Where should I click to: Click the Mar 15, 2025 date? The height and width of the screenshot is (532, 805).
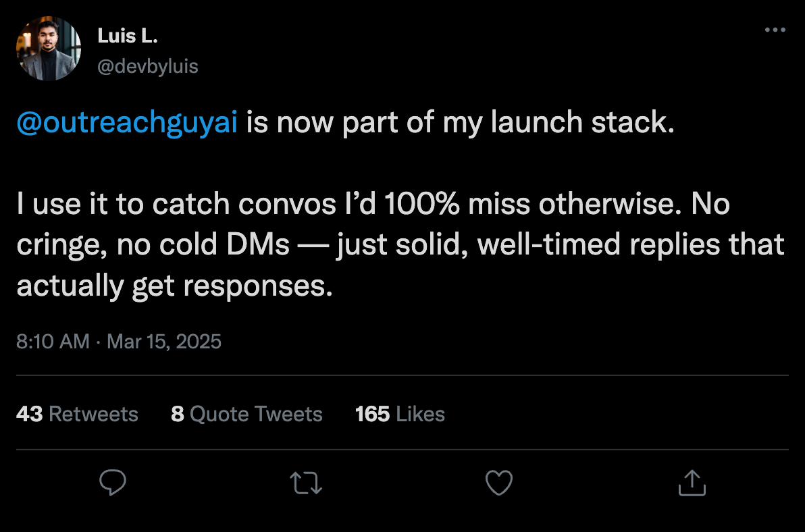pos(162,342)
